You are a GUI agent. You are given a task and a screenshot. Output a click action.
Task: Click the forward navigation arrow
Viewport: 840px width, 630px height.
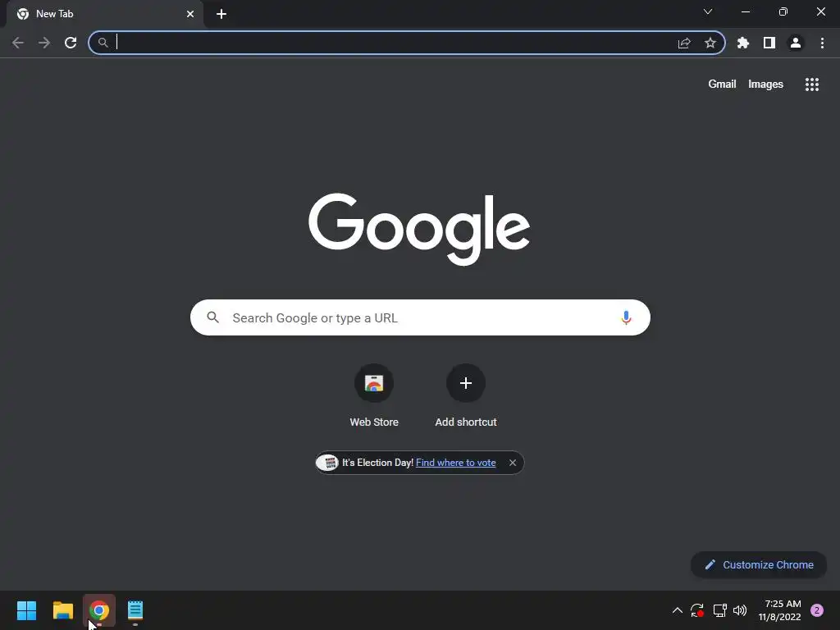(x=44, y=43)
